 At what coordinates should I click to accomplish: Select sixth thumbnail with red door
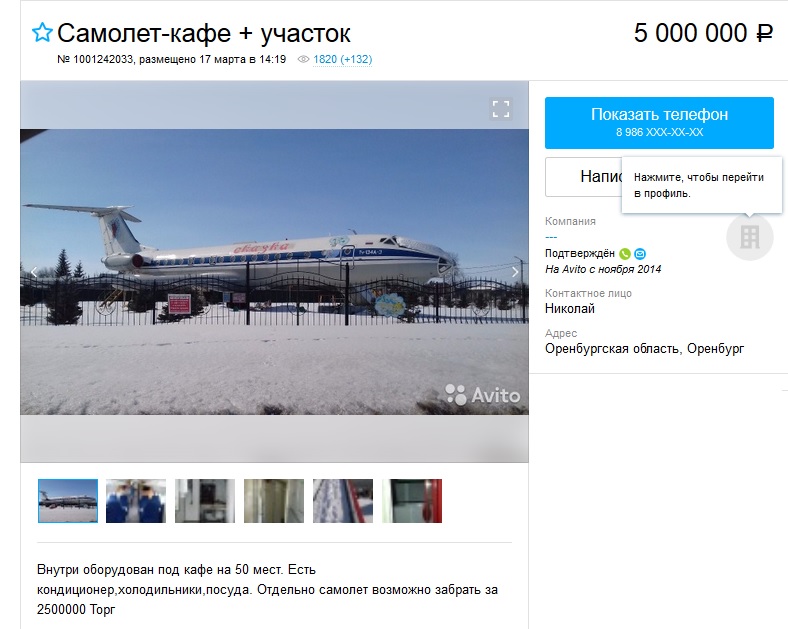412,501
